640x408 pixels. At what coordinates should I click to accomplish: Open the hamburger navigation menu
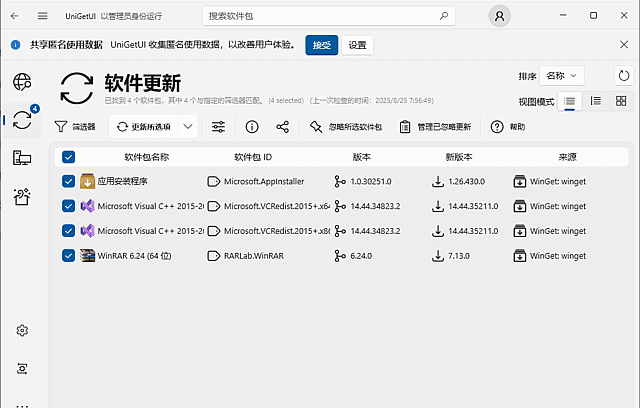pos(42,16)
